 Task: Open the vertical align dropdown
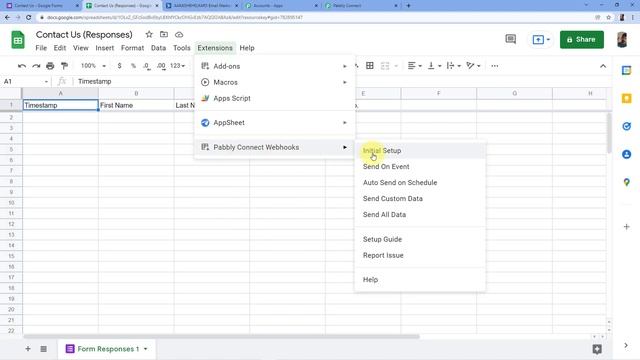point(434,66)
